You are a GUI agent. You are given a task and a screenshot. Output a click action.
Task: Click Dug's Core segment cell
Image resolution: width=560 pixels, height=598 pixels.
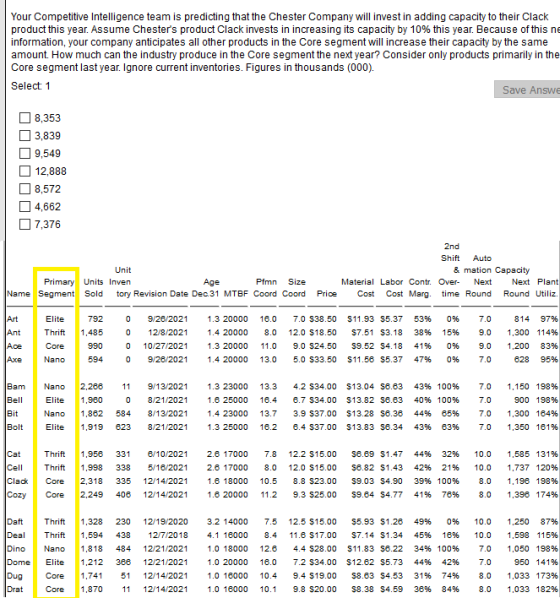(x=55, y=576)
